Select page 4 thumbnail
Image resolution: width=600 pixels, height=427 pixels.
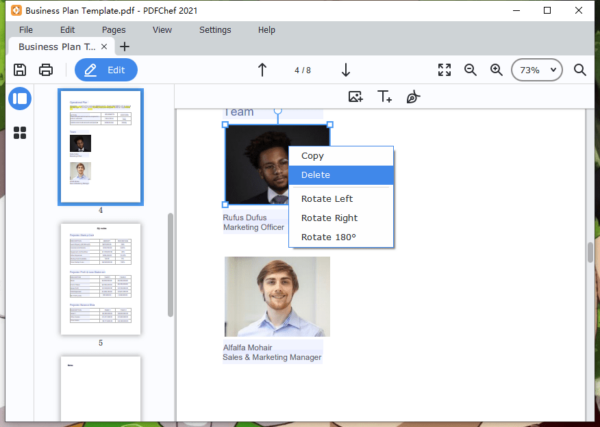[101, 147]
